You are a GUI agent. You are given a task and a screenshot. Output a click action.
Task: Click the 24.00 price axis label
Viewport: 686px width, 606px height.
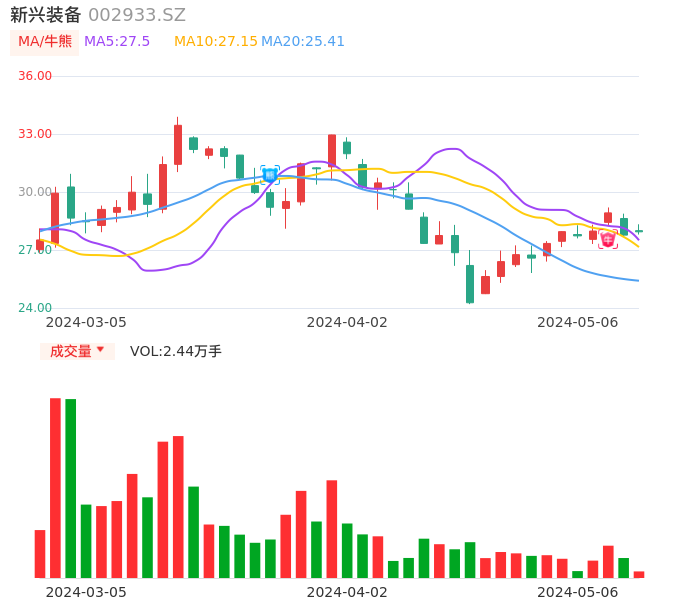coord(35,308)
